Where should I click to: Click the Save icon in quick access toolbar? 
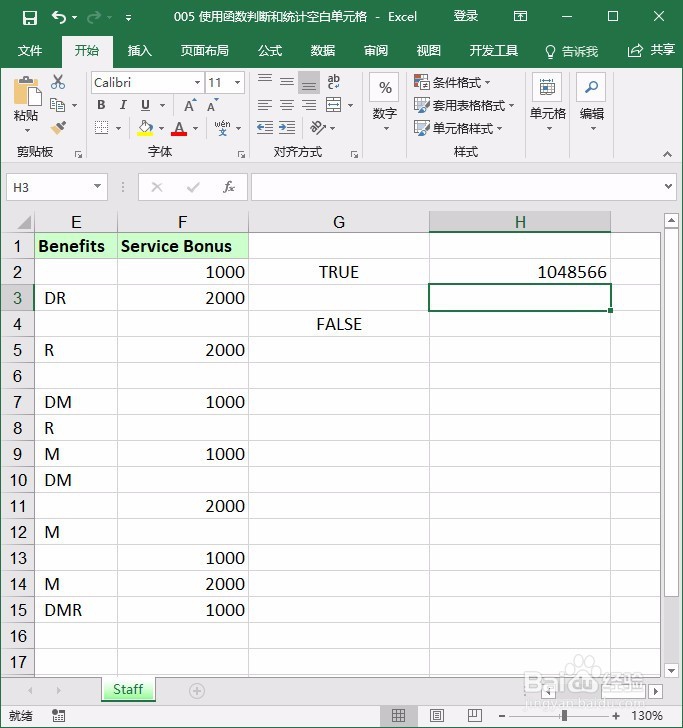pyautogui.click(x=30, y=18)
